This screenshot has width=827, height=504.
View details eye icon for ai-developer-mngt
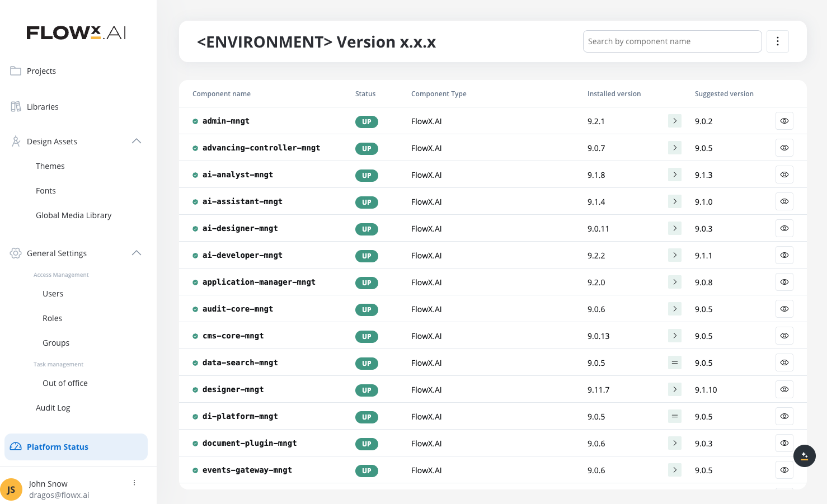click(x=784, y=255)
